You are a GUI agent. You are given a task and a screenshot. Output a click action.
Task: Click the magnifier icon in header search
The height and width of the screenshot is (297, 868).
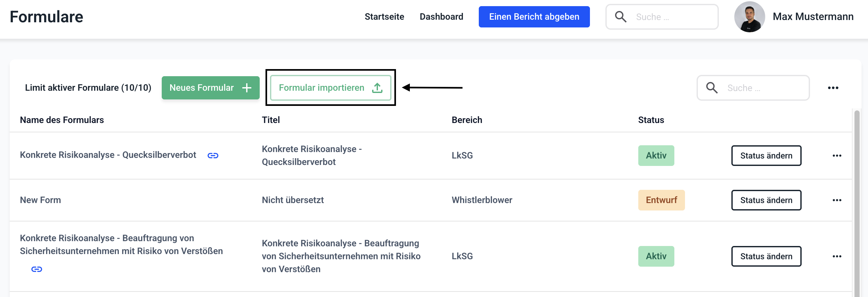pos(620,17)
